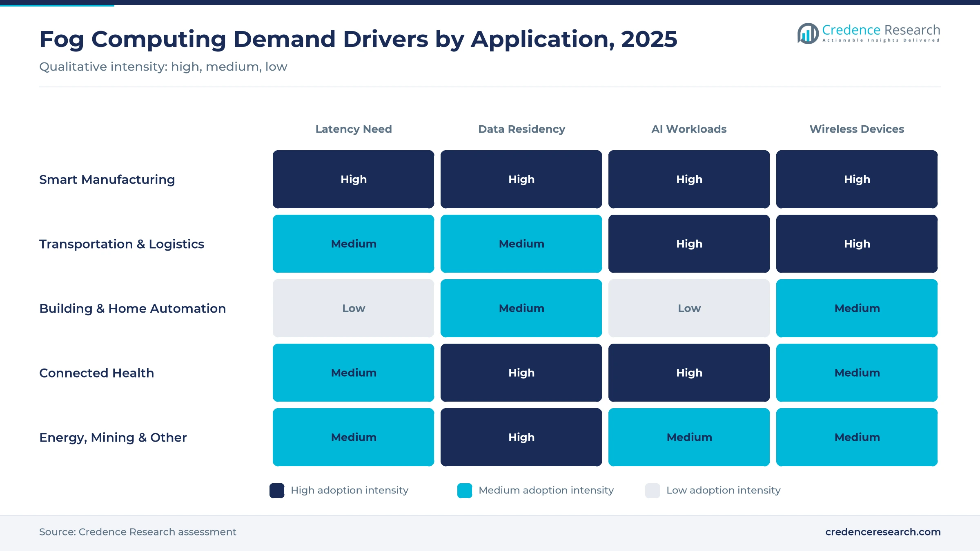The image size is (980, 551).
Task: Click the Low adoption intensity legend label
Action: tap(723, 490)
